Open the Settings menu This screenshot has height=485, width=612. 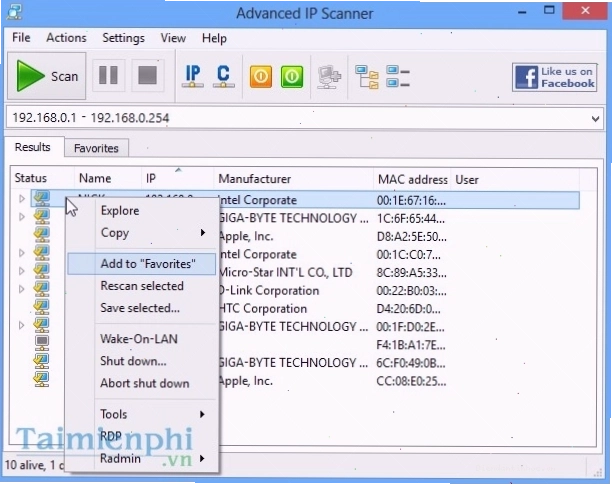123,38
